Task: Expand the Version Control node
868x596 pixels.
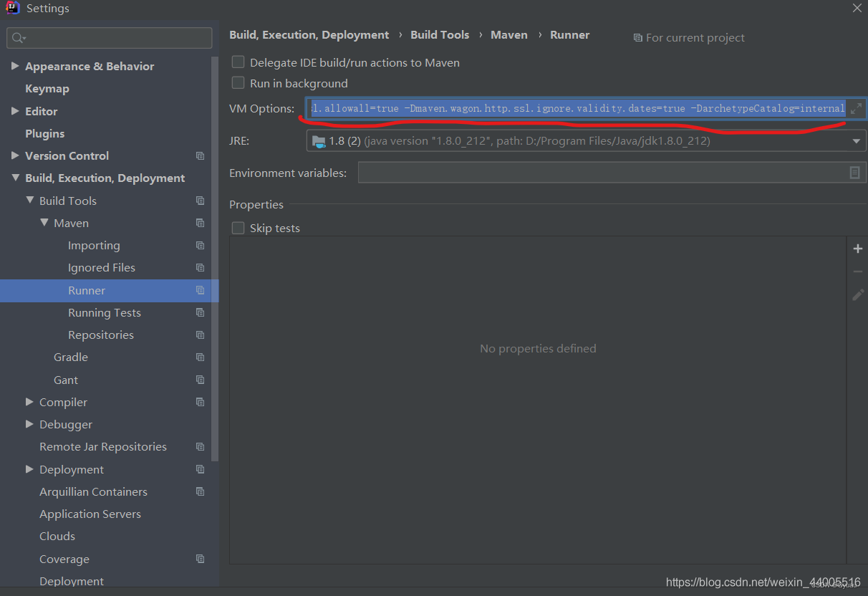Action: (15, 155)
